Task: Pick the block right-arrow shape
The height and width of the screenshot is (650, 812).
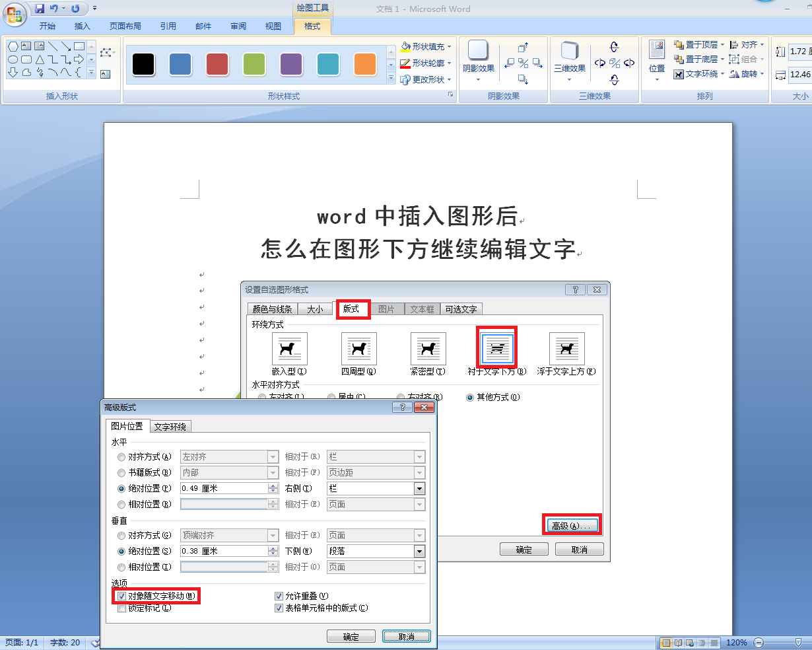Action: tap(79, 59)
